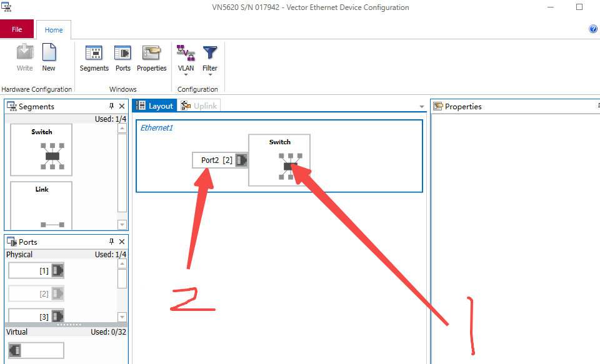Click the Properties panel header
Screen dimensions: 600x364
[x=515, y=107]
